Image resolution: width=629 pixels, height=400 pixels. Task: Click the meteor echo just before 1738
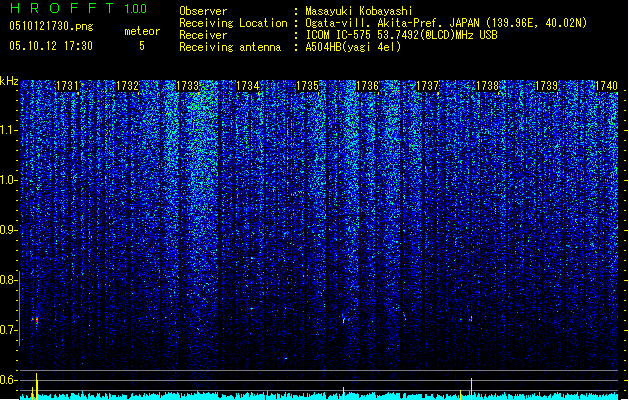click(471, 319)
